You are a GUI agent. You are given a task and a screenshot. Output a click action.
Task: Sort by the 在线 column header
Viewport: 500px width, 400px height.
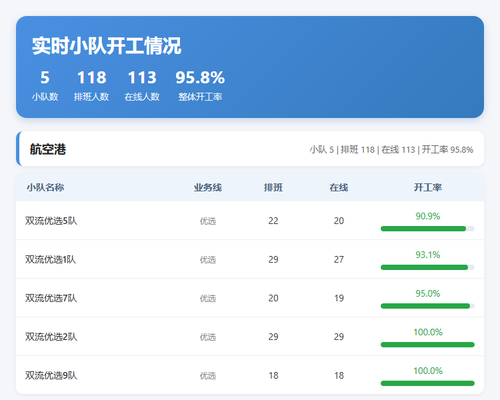(x=339, y=187)
